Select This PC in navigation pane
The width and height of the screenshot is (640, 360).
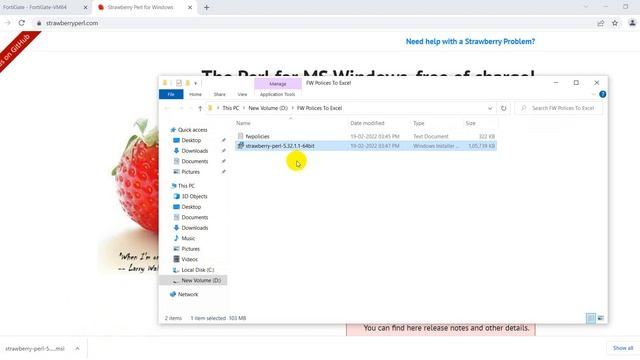click(x=187, y=186)
